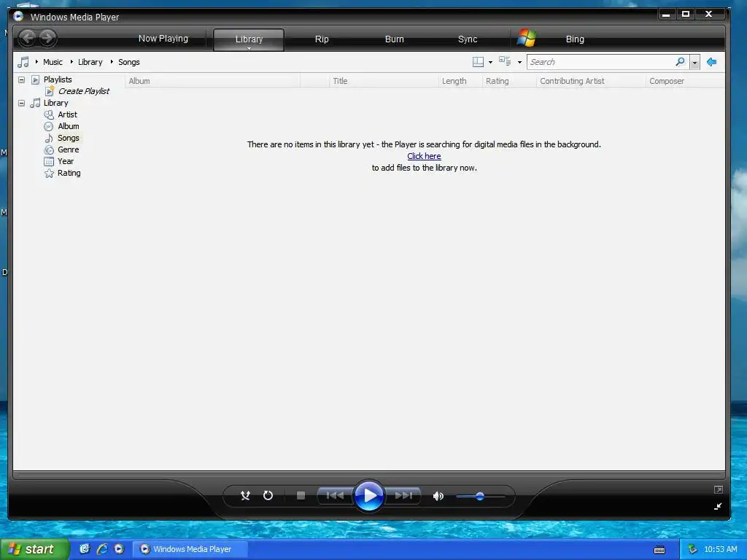Select Library in the navigation tree
Viewport: 747px width, 560px height.
[x=55, y=103]
